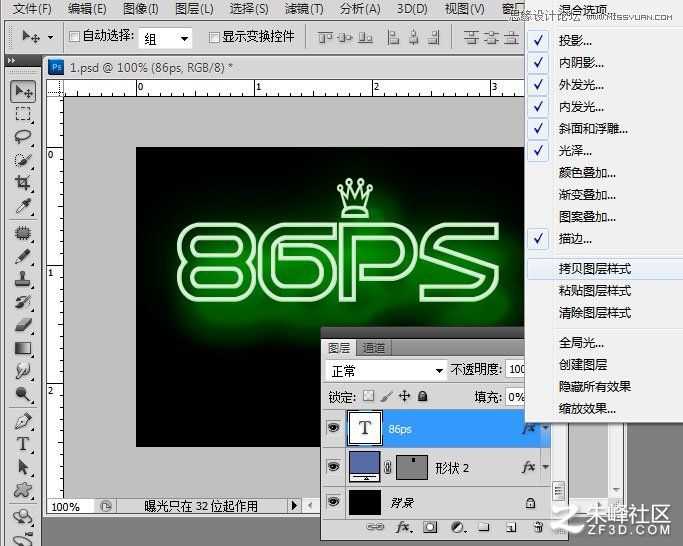Select the Move tool in toolbox

point(23,92)
